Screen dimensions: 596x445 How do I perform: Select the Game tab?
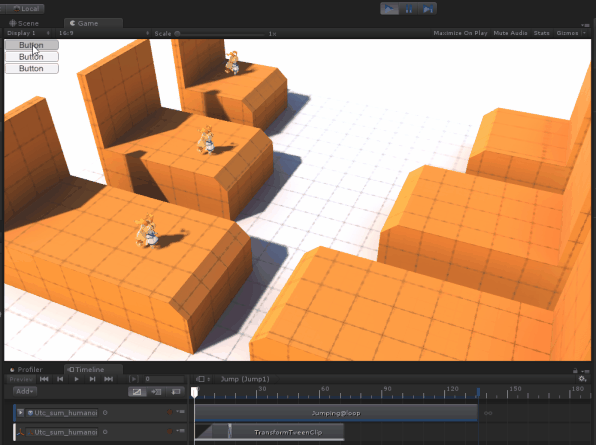pos(94,23)
